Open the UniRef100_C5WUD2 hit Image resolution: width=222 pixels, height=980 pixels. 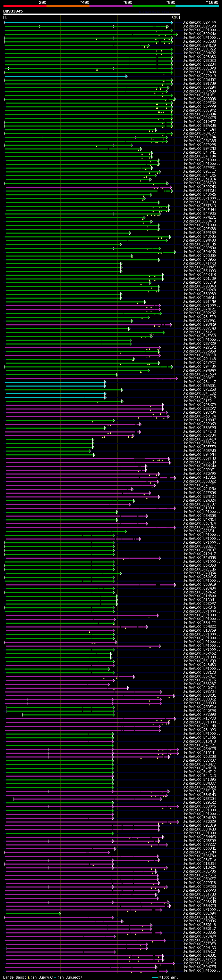[x=199, y=80]
